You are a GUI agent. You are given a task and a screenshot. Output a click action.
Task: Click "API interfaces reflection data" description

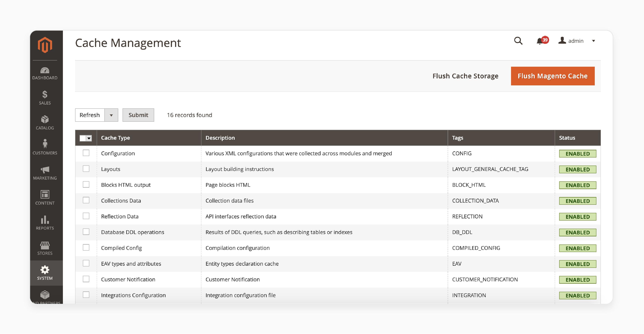point(241,216)
